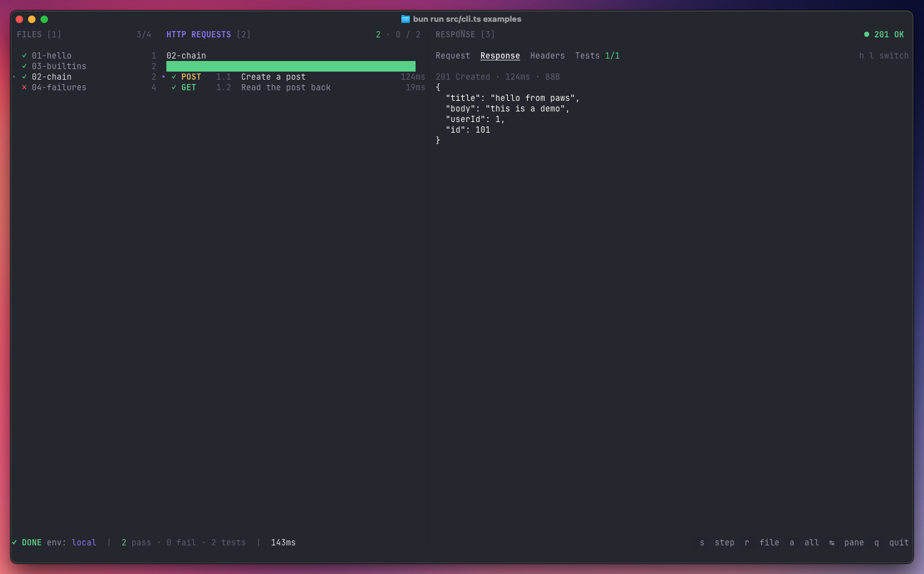Click the 1.2 request number
The height and width of the screenshot is (574, 924).
click(224, 88)
